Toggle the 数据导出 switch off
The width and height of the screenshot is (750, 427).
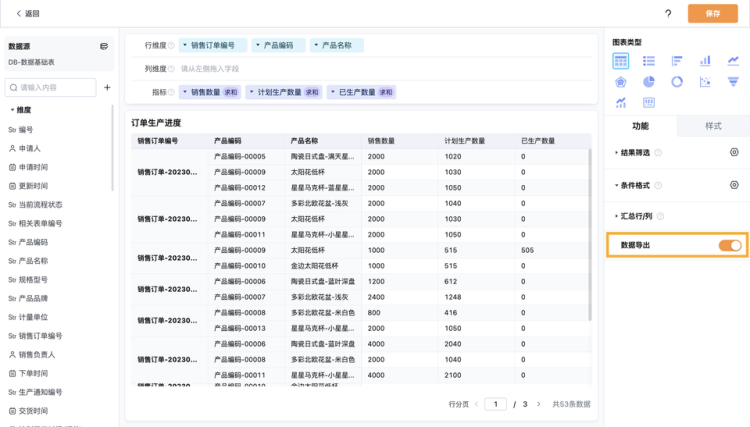730,245
